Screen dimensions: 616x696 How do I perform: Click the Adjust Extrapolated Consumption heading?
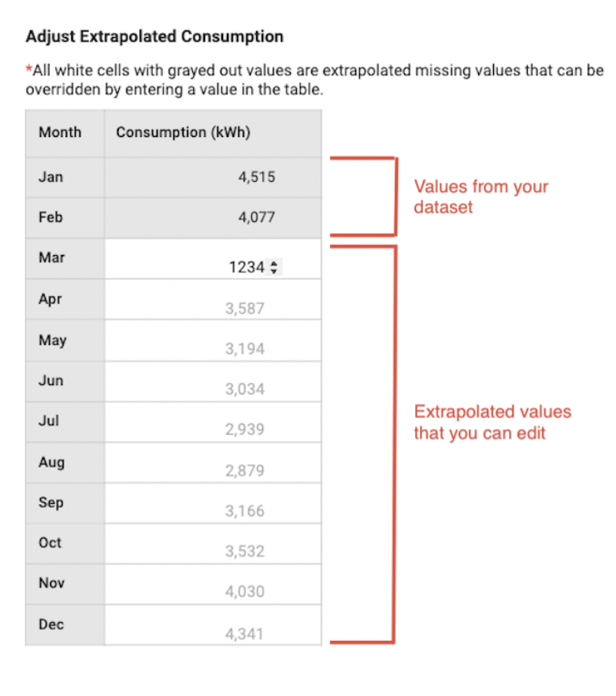pos(154,36)
